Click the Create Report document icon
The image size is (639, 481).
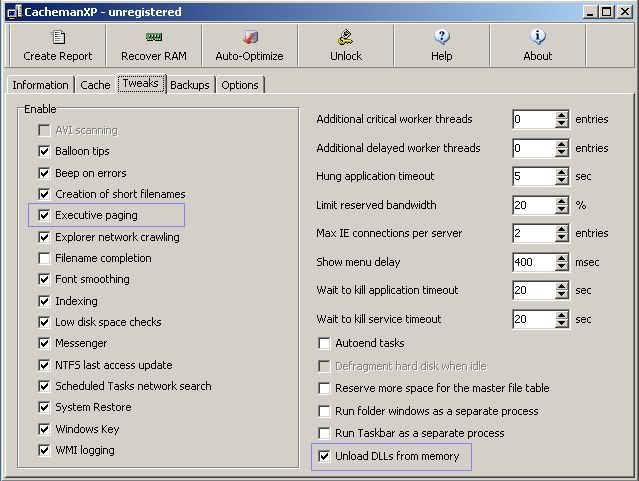58,37
